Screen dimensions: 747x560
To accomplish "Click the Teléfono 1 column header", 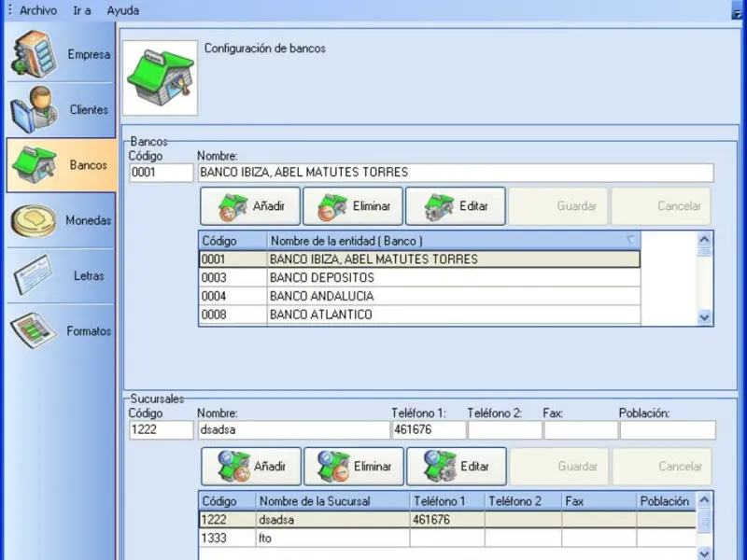I will 447,501.
